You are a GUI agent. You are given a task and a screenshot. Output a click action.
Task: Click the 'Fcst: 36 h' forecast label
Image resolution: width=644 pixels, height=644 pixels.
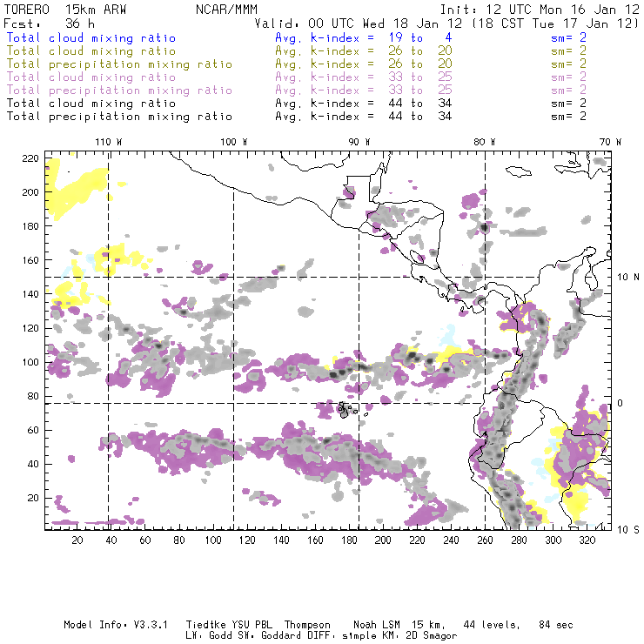[x=49, y=23]
